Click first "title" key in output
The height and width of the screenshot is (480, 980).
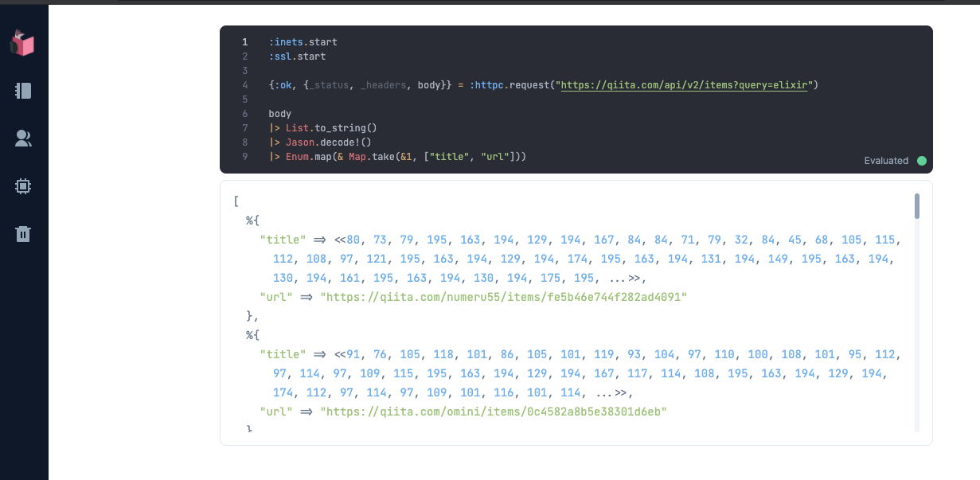(x=283, y=240)
